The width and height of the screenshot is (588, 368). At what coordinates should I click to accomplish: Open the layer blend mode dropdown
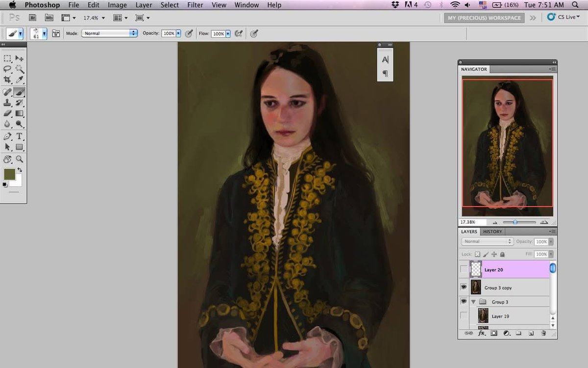(487, 241)
